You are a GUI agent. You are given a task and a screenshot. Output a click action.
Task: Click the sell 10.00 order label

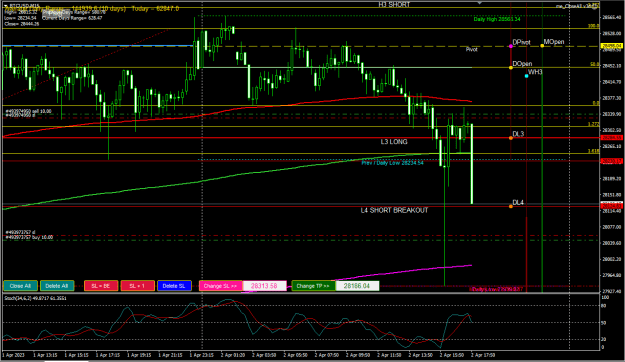(28, 111)
